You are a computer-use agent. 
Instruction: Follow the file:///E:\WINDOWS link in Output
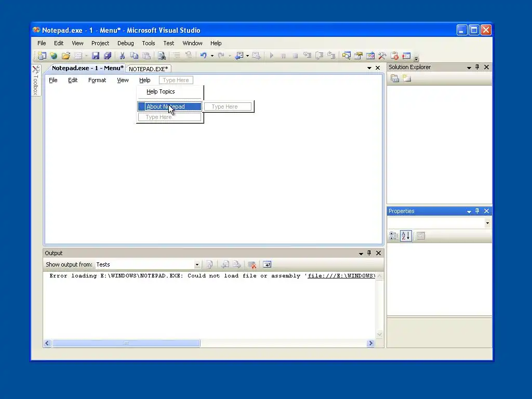[341, 276]
